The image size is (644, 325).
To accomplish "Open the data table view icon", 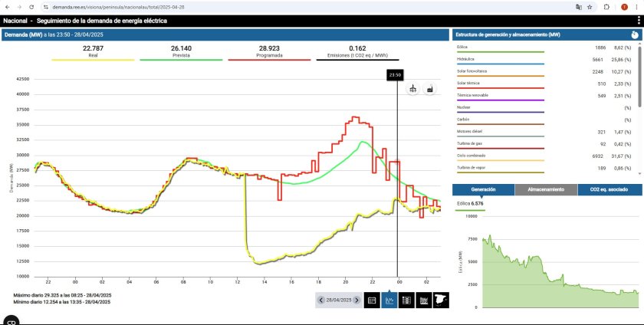I will [x=406, y=300].
